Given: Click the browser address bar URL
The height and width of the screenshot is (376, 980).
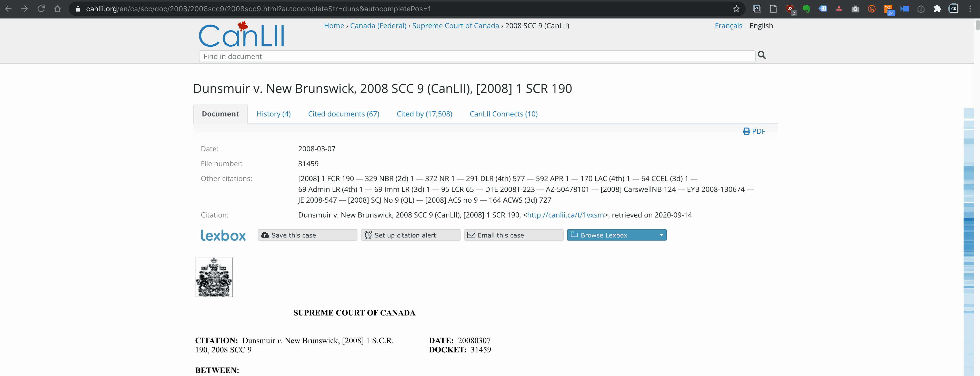Looking at the screenshot, I should tap(259, 9).
